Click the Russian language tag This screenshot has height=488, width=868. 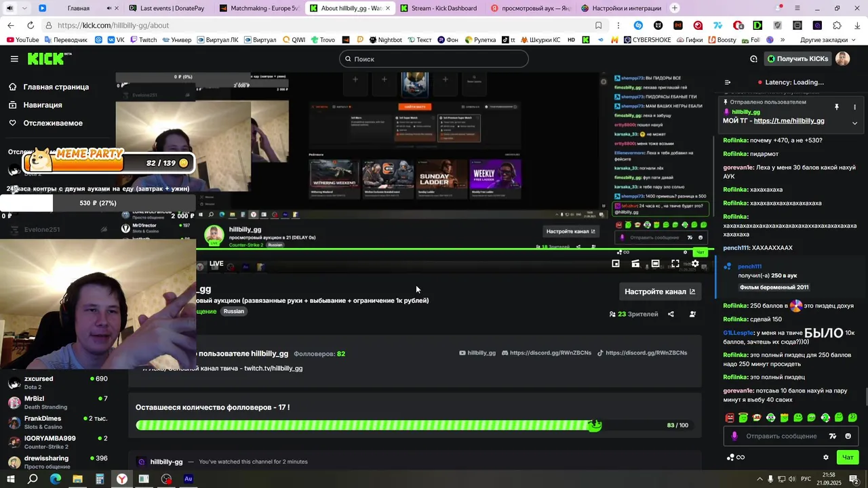234,311
